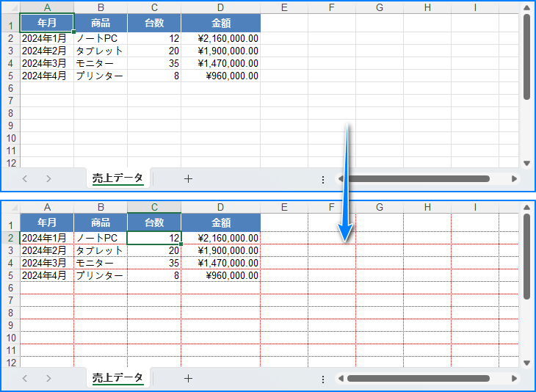The width and height of the screenshot is (536, 392).
Task: Click scroll down arrow in bottom window
Action: coord(526,363)
